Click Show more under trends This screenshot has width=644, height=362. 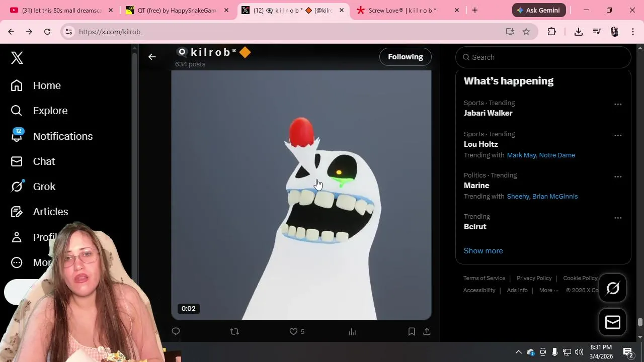click(x=483, y=251)
